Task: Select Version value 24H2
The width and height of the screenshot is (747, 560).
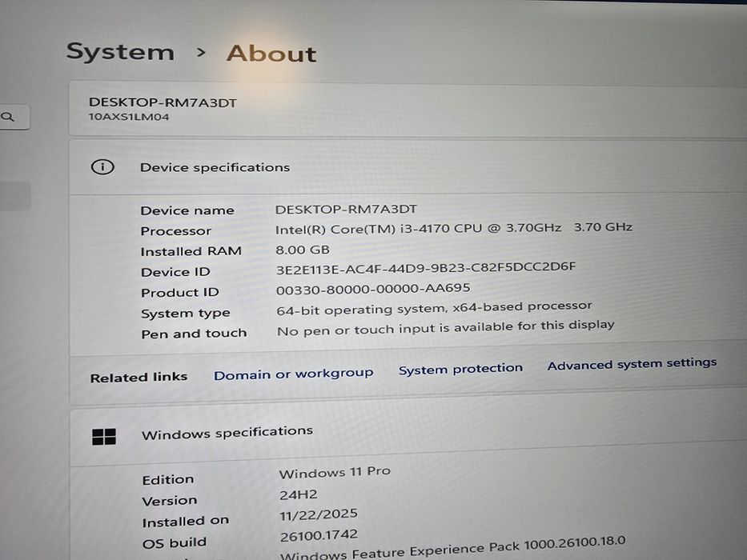Action: tap(298, 494)
